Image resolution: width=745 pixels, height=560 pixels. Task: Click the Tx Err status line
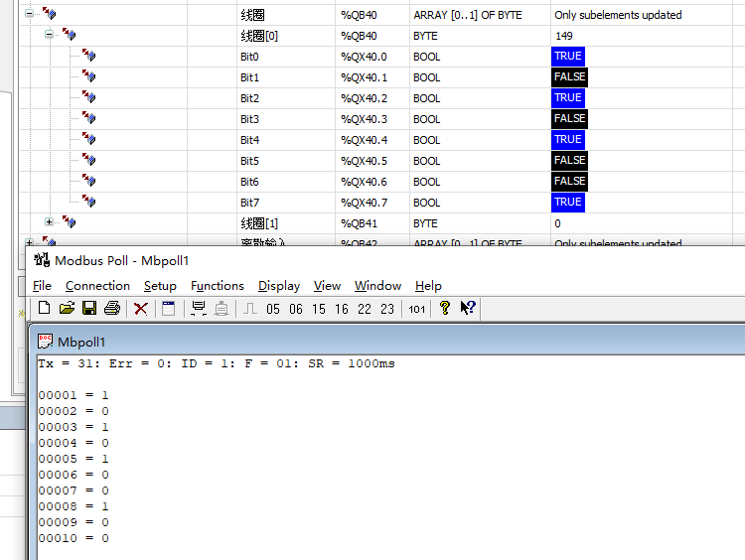217,363
